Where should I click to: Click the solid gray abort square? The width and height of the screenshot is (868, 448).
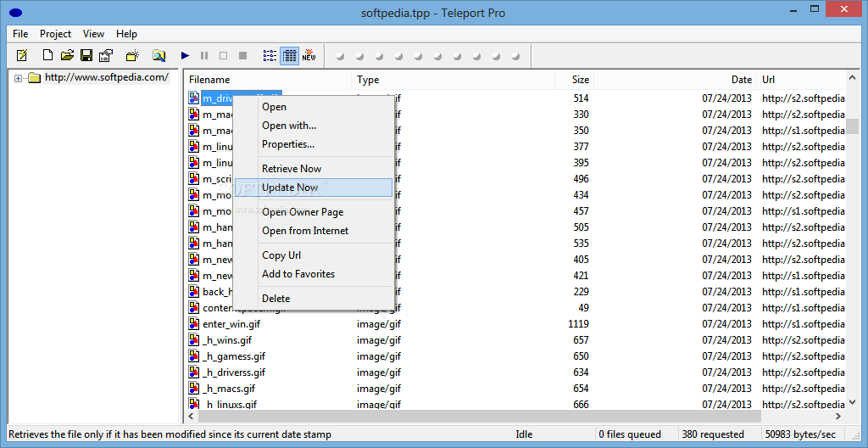(x=242, y=55)
